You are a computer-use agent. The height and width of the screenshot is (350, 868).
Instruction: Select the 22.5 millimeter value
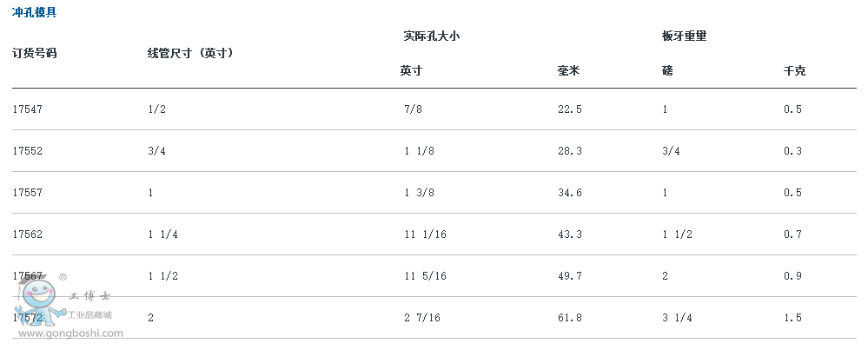[570, 109]
